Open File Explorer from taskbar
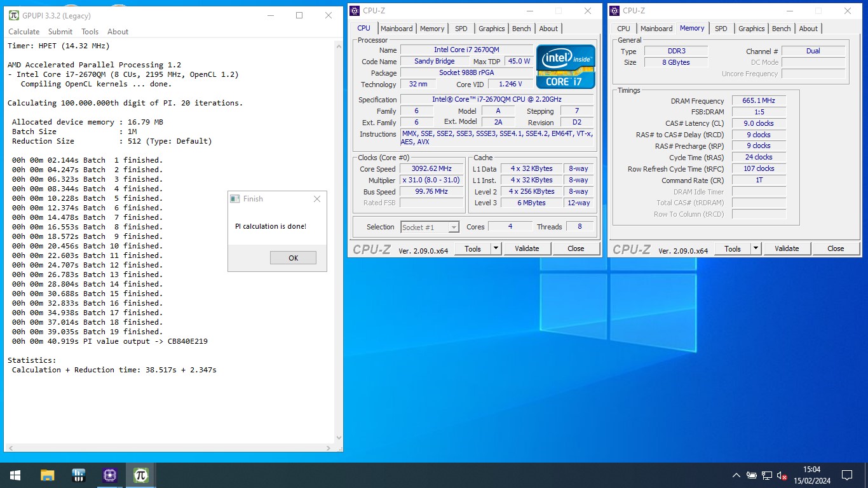The image size is (868, 488). pyautogui.click(x=48, y=475)
